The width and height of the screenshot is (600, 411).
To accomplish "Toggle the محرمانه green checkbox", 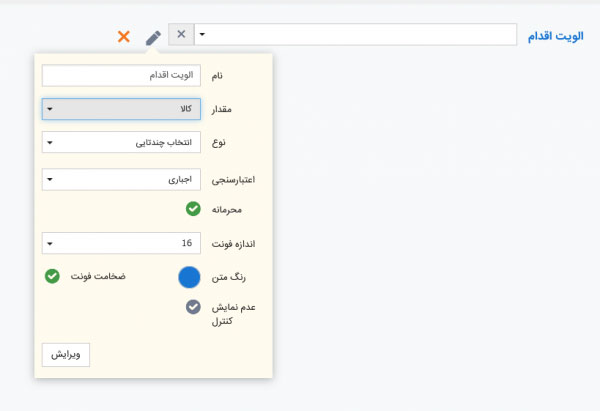I will pos(193,210).
